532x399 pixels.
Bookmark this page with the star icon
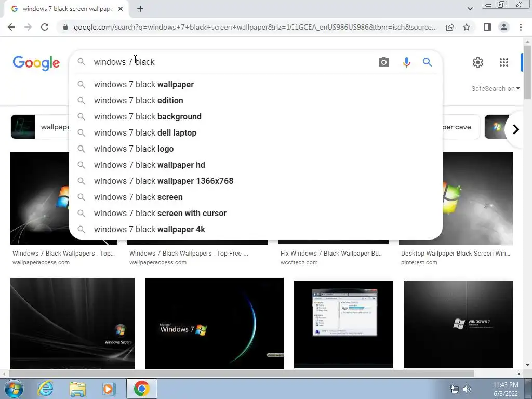coord(467,27)
